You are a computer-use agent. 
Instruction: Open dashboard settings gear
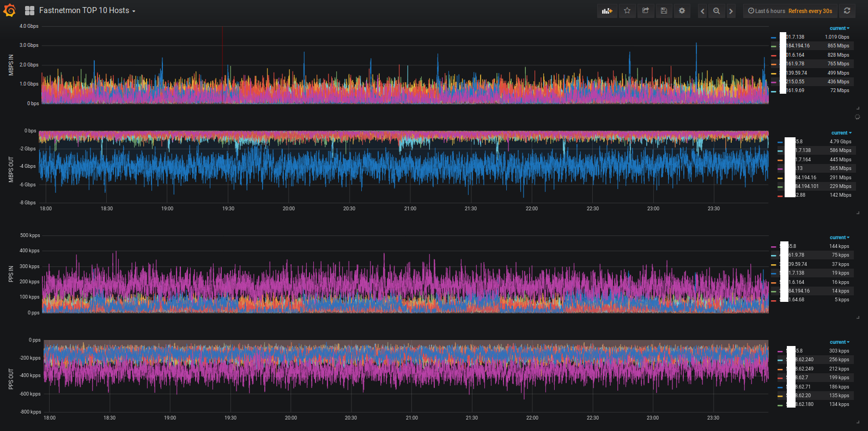tap(682, 11)
